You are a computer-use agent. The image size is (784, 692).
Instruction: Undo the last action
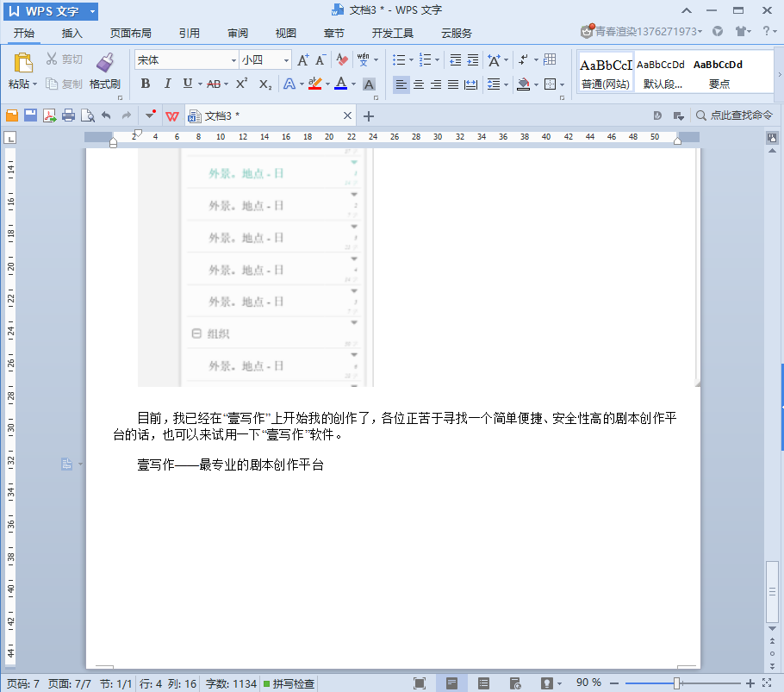coord(106,115)
